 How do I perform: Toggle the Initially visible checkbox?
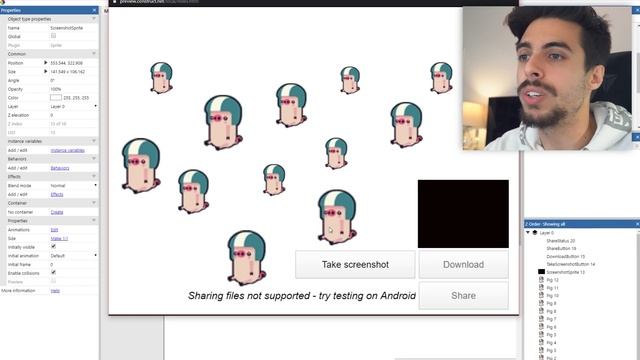(53, 247)
